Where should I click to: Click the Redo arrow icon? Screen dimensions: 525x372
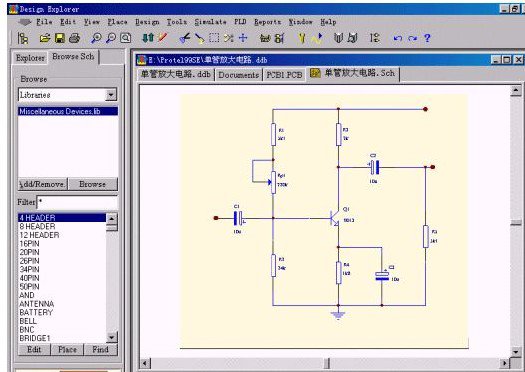click(x=412, y=38)
